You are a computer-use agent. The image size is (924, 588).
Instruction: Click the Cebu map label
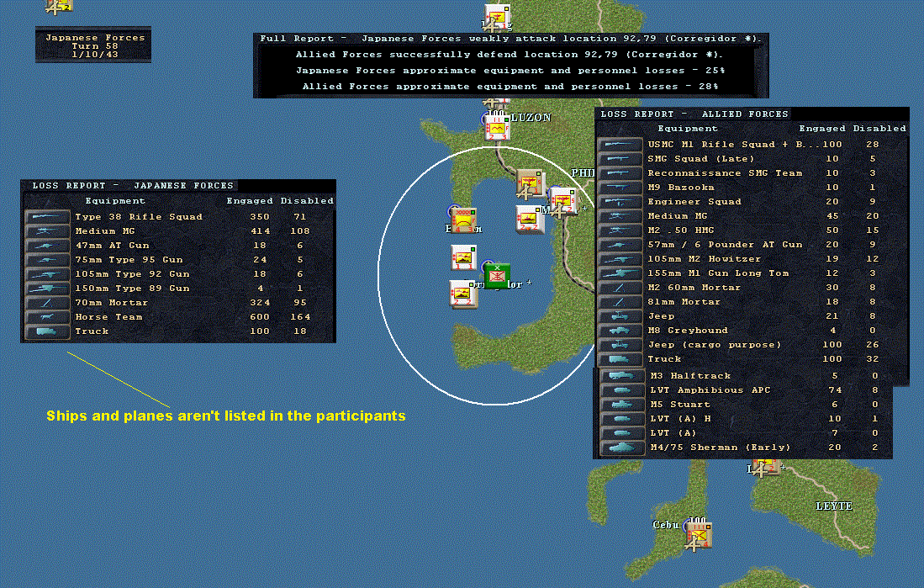point(666,524)
